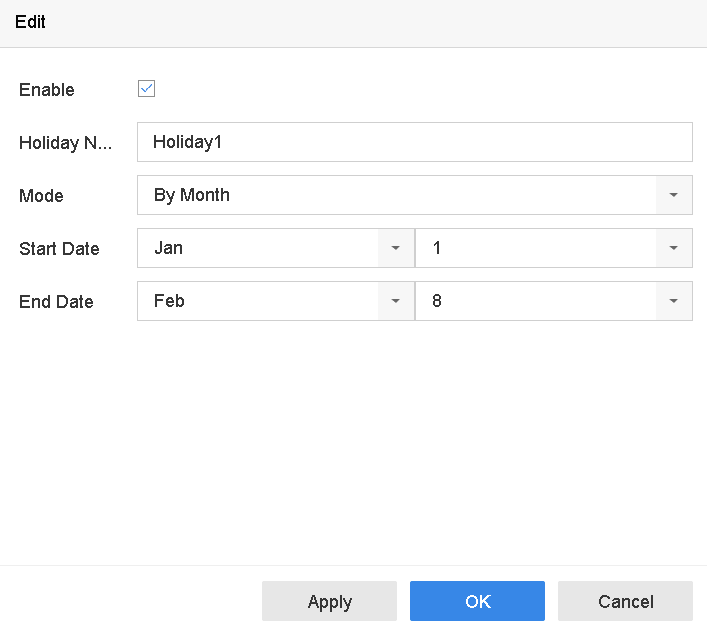Click the Mode label

[41, 196]
